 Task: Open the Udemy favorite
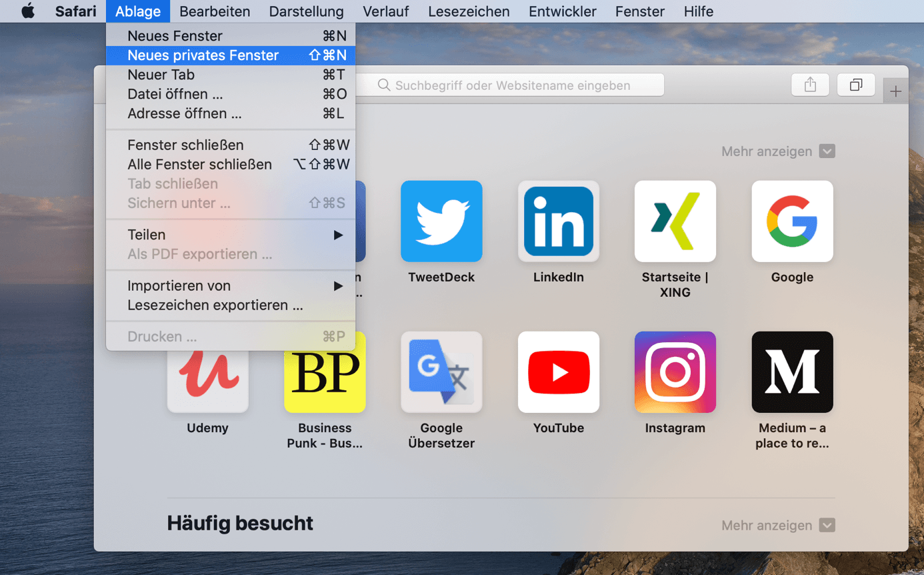click(207, 381)
